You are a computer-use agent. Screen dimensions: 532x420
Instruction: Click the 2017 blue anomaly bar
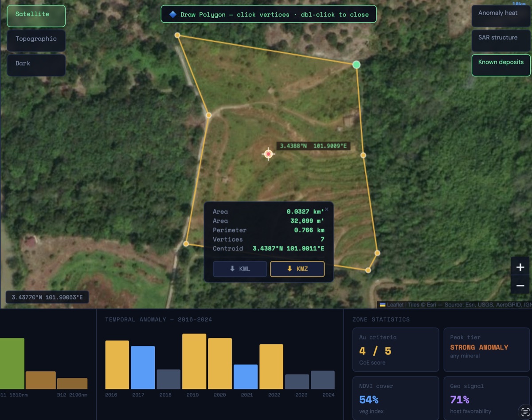(143, 367)
